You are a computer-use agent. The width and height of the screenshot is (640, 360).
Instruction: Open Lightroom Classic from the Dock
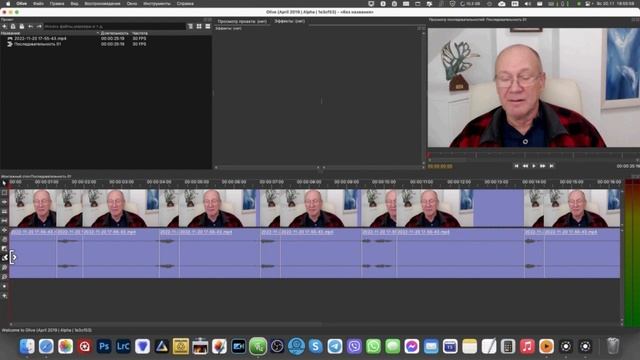point(123,346)
